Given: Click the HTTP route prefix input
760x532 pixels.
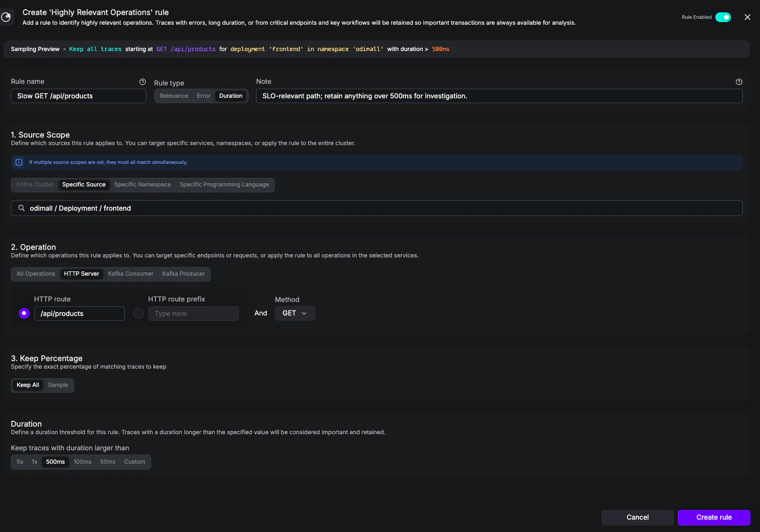Looking at the screenshot, I should pos(194,314).
